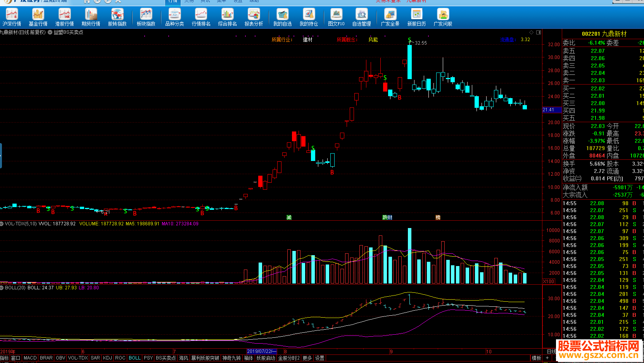
Task: Click diamond icon at chart top-right
Action: pos(531,32)
